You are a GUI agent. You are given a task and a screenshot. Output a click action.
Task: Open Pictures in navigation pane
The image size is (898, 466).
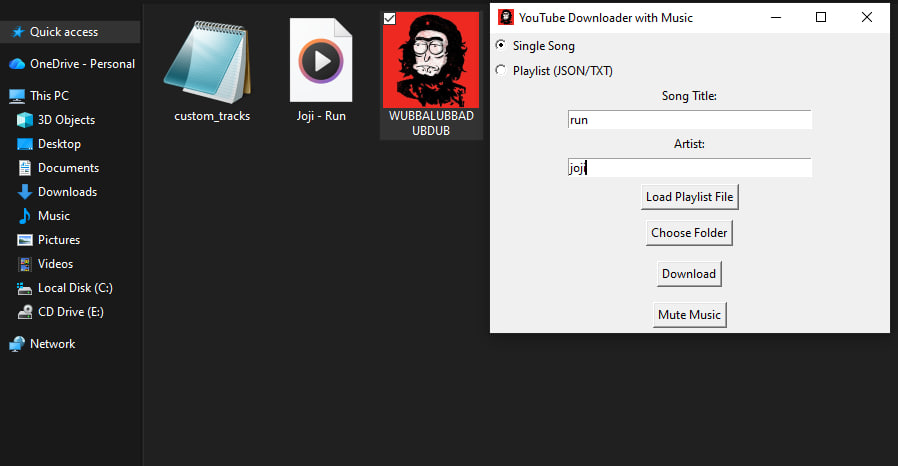pos(59,240)
